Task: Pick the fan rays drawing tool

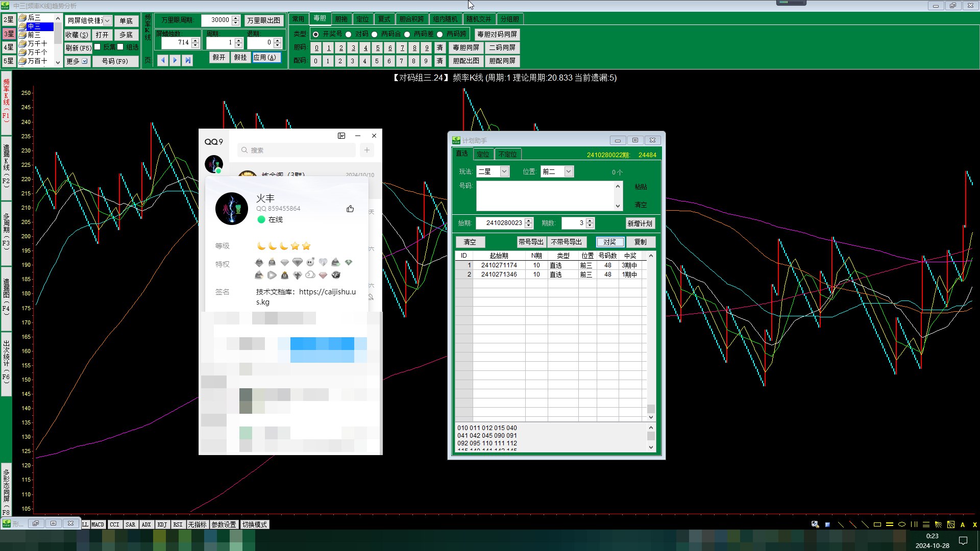Action: (x=938, y=524)
